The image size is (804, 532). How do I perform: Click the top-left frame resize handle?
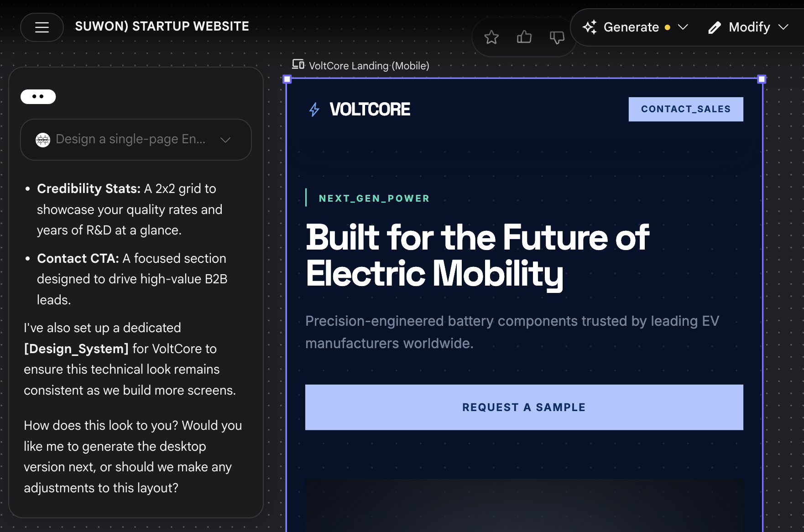(287, 79)
